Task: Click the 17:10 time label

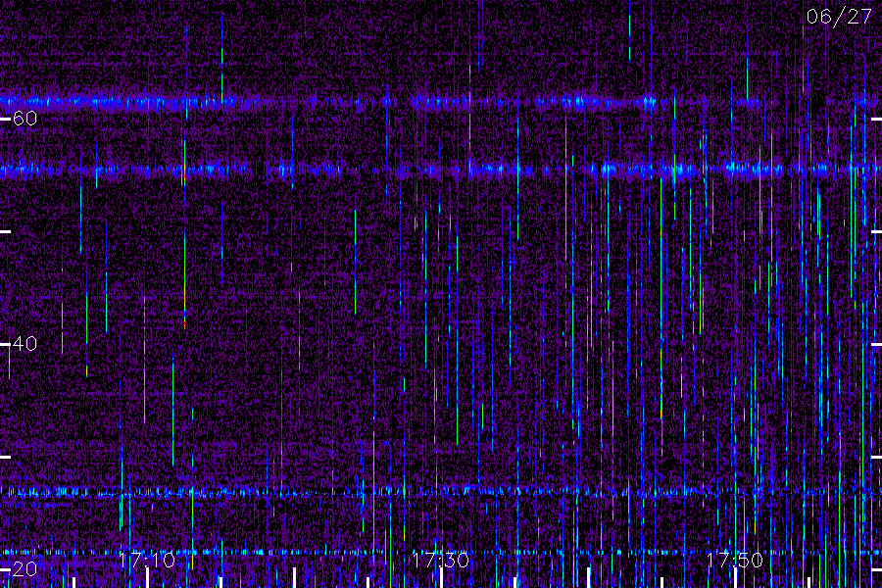Action: click(x=147, y=560)
